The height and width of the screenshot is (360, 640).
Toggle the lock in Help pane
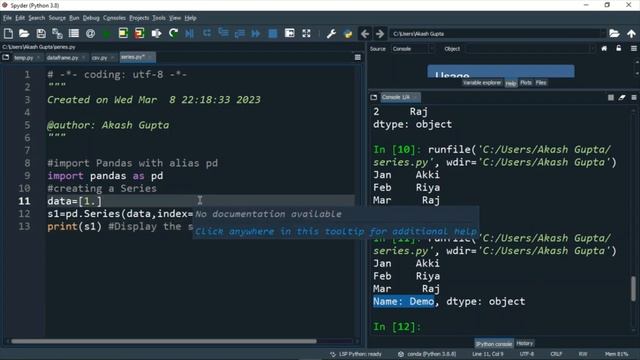tap(619, 49)
